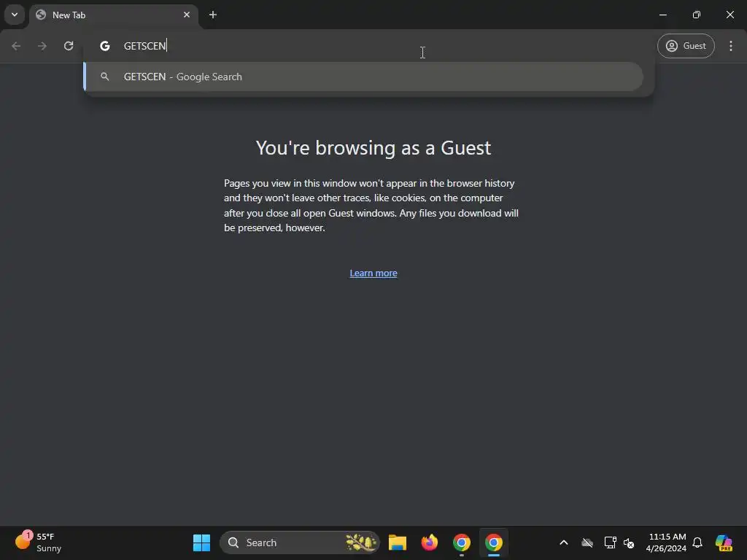Open the Guest profile button
747x560 pixels.
(686, 46)
